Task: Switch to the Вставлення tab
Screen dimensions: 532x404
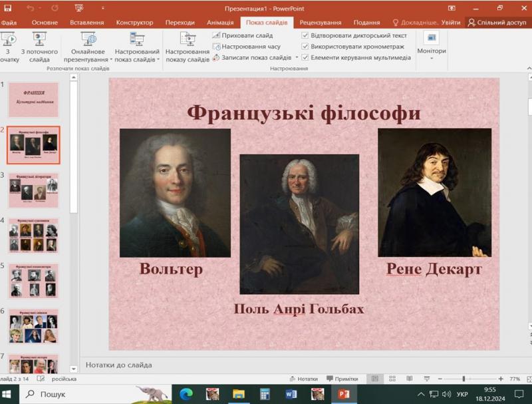Action: coord(87,23)
